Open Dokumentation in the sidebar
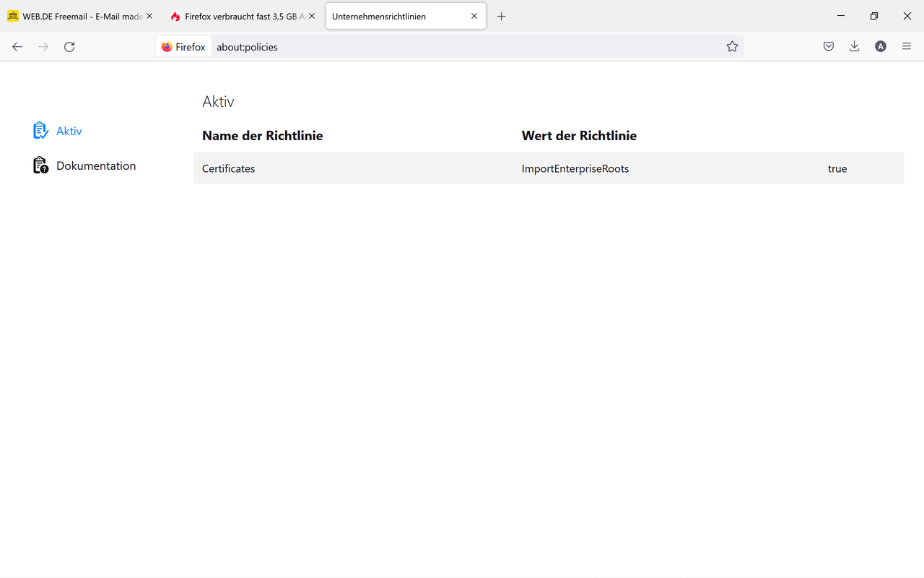 click(x=96, y=165)
